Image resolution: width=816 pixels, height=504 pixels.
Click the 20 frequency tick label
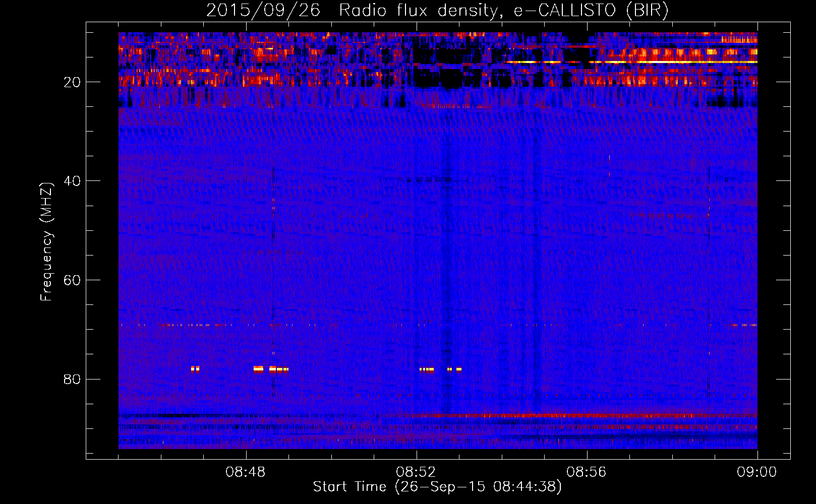tap(72, 82)
